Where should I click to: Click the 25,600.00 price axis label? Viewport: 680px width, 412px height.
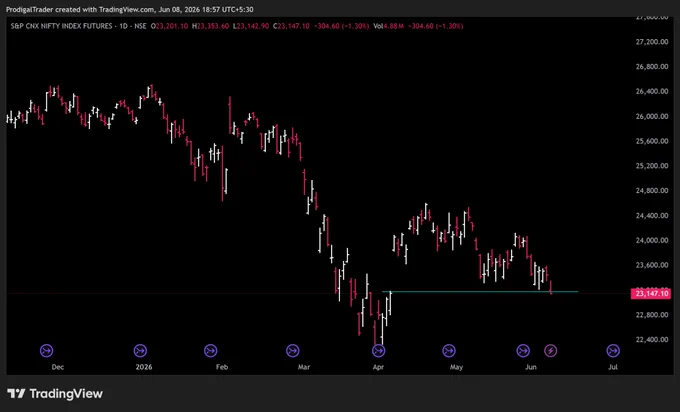[652, 141]
